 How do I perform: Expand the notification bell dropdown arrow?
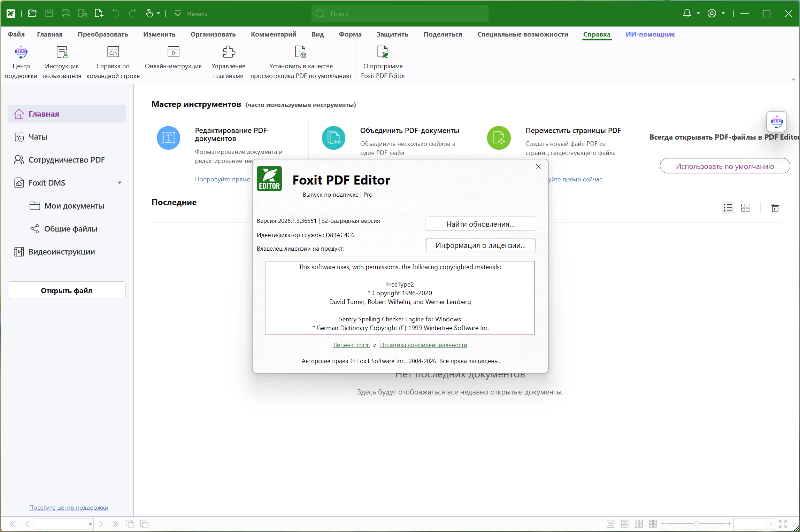[698, 14]
